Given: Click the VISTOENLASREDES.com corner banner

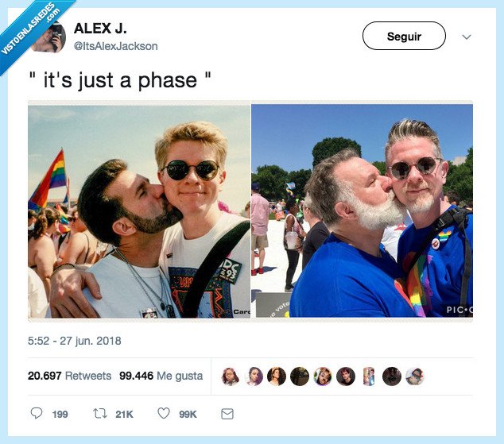Looking at the screenshot, I should coord(30,27).
